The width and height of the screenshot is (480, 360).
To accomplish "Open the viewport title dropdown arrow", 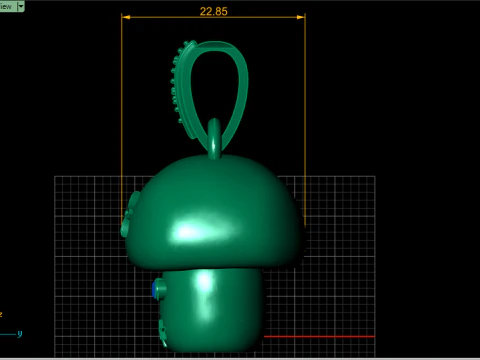I will pos(21,6).
